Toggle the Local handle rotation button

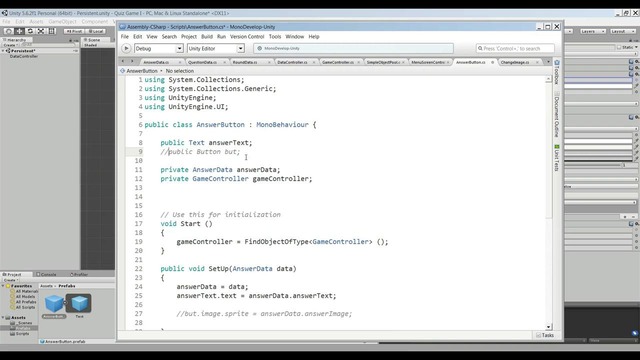(96, 31)
